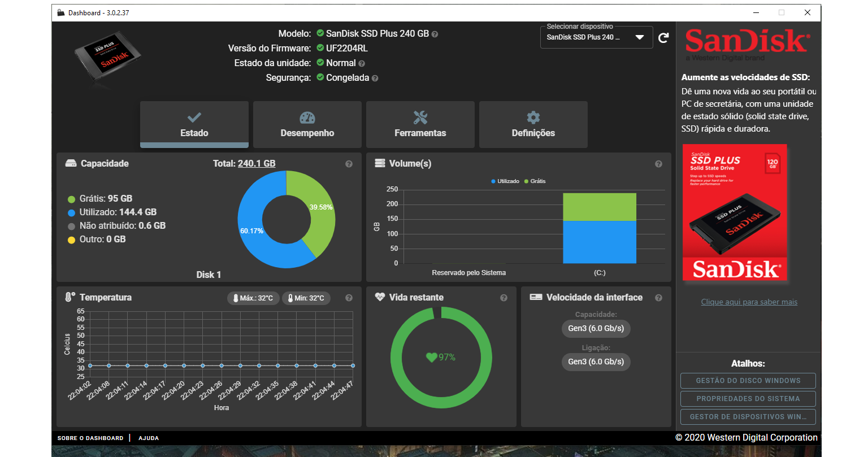
Task: Open Gestão do Disco Windows shortcut
Action: pos(748,381)
